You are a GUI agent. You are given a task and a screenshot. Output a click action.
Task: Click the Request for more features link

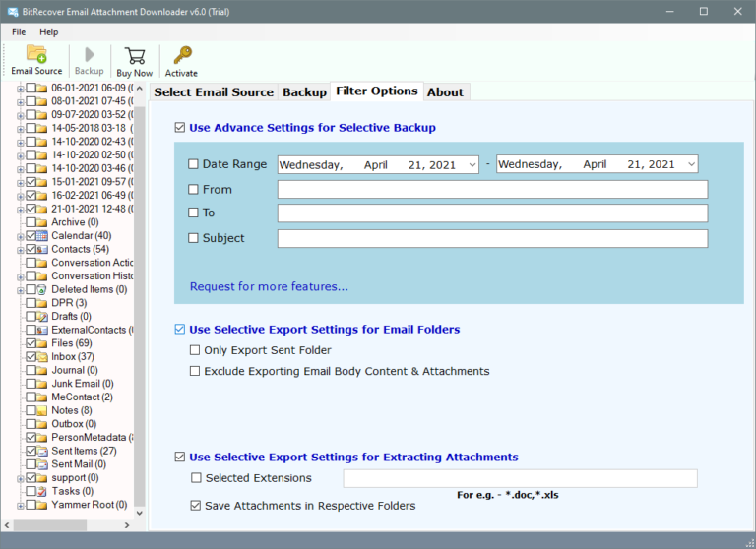[269, 286]
